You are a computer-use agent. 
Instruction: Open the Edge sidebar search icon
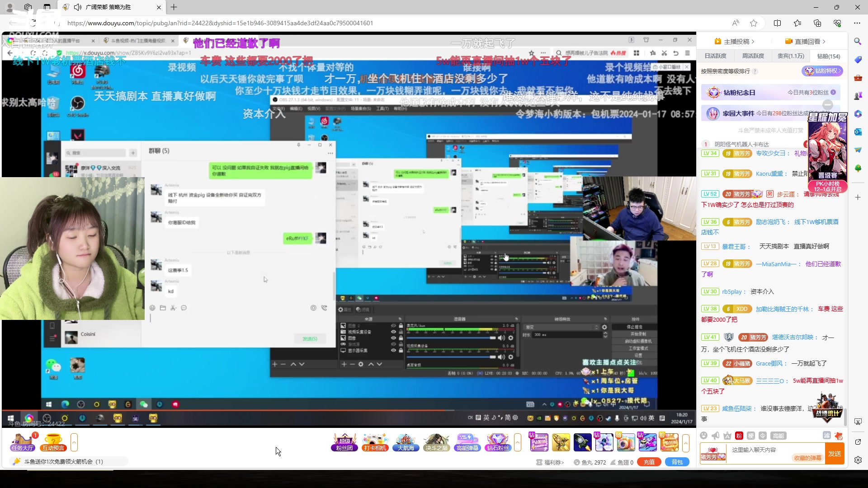click(858, 41)
